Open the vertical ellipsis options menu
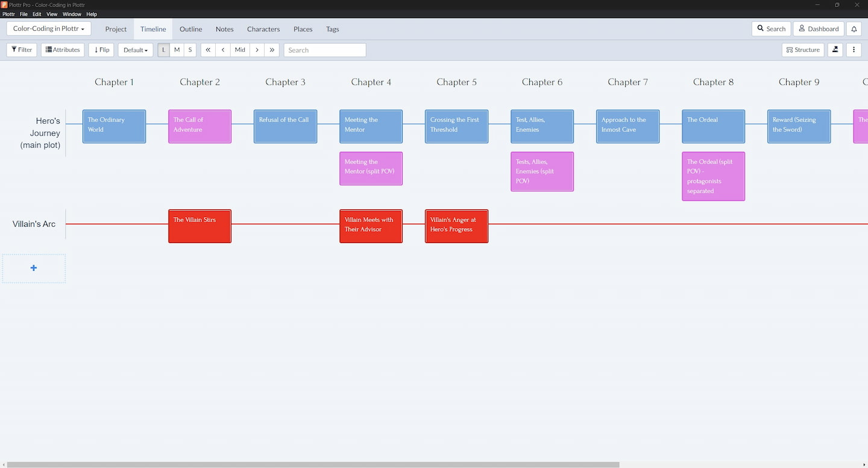The width and height of the screenshot is (868, 468). click(x=854, y=49)
